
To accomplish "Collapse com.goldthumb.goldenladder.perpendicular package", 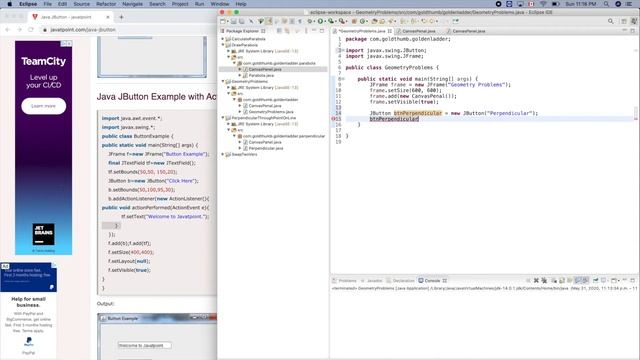I will tap(235, 136).
